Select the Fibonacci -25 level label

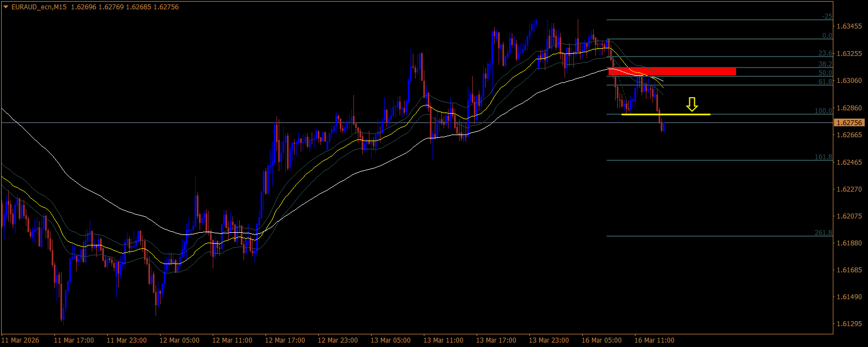tap(827, 16)
